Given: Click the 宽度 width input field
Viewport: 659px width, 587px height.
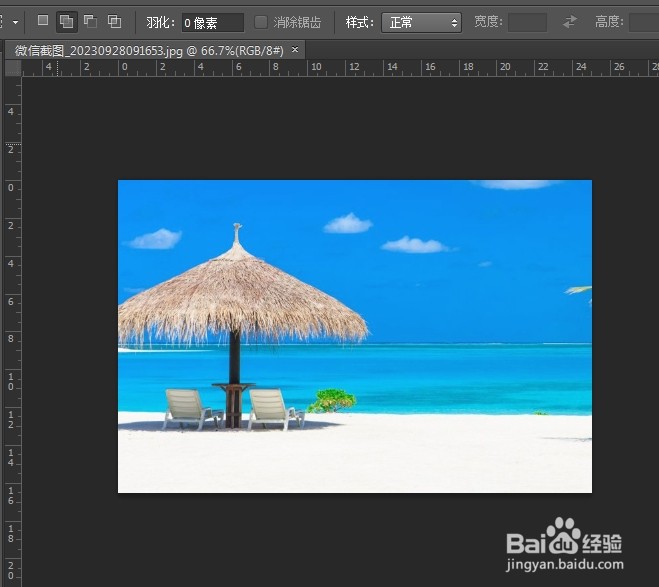Looking at the screenshot, I should pyautogui.click(x=527, y=22).
